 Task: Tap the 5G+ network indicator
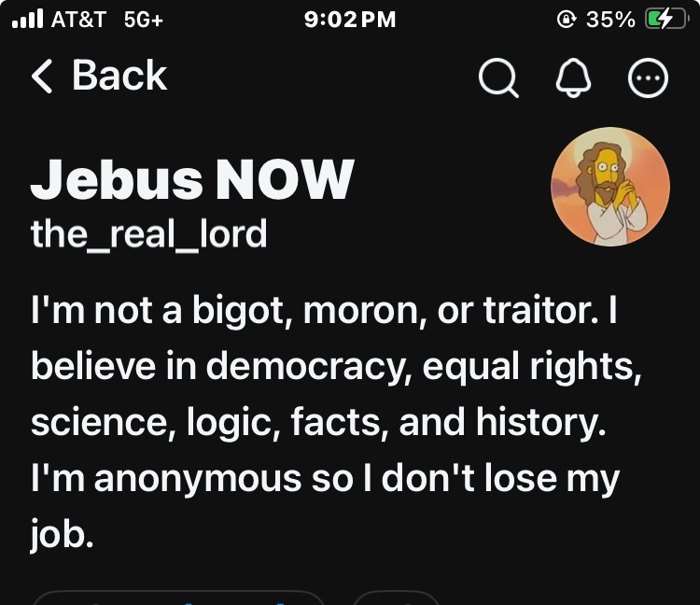coord(144,20)
